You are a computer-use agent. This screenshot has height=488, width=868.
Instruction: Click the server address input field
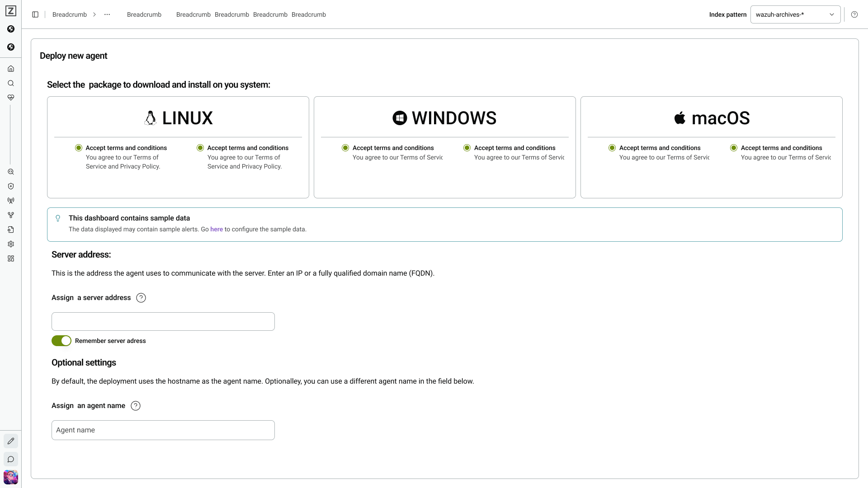(163, 321)
